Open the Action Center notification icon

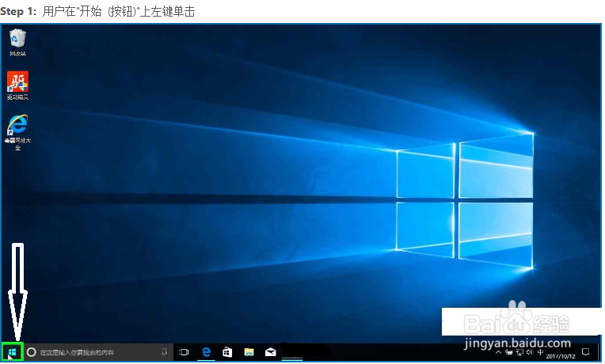[586, 352]
